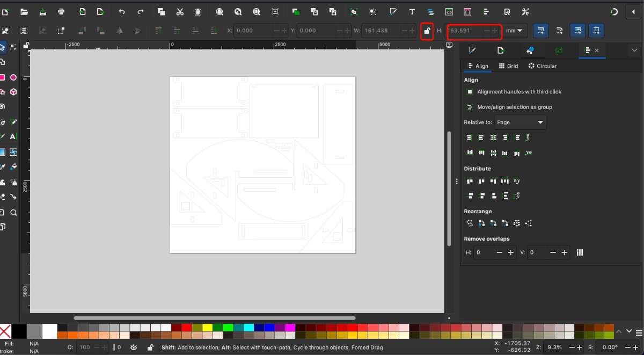The image size is (644, 355).
Task: Toggle Move/align selection as group
Action: [470, 107]
